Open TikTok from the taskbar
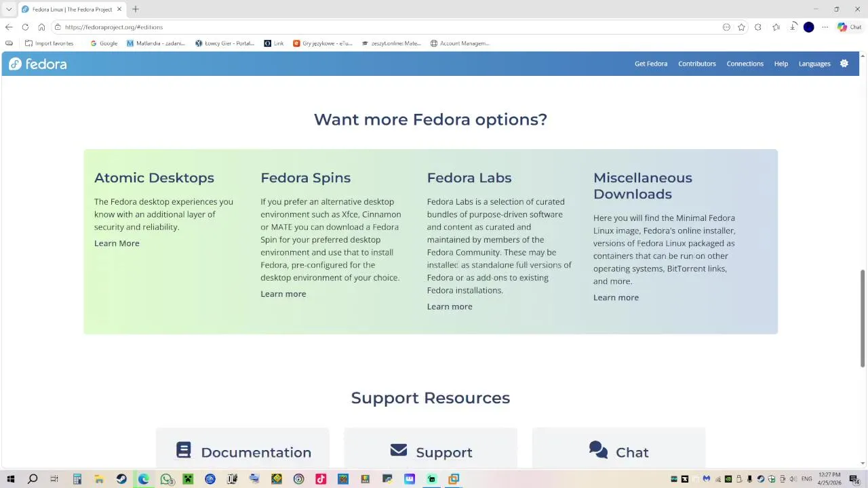This screenshot has width=868, height=488. point(321,479)
